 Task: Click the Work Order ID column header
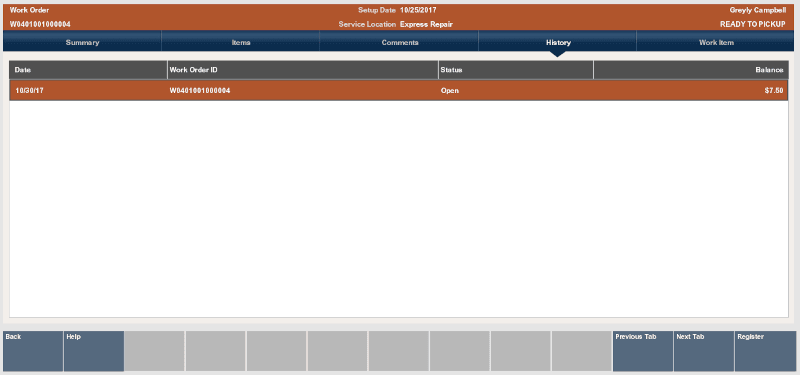click(x=303, y=70)
